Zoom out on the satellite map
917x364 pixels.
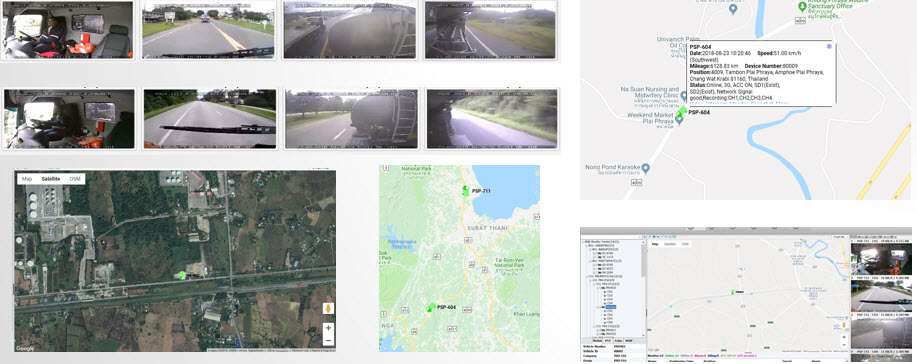(329, 340)
